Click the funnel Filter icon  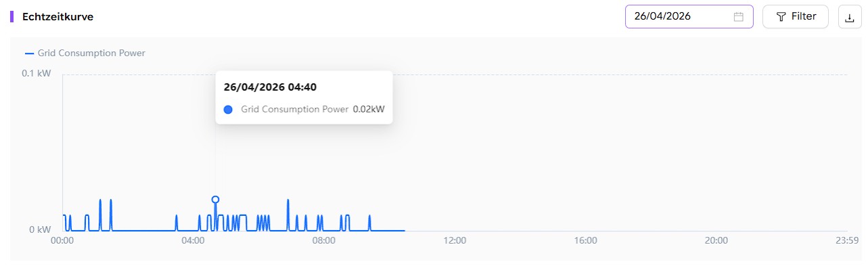click(x=781, y=17)
